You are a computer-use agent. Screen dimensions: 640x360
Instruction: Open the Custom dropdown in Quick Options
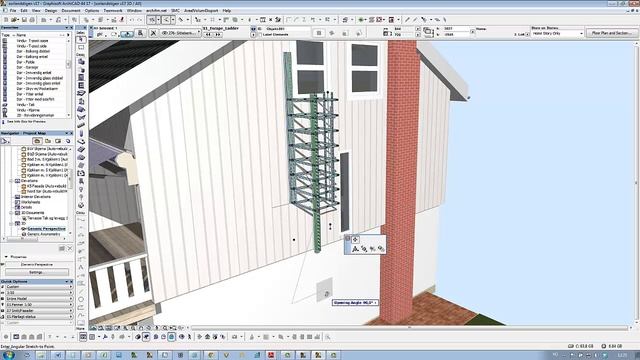[x=39, y=287]
